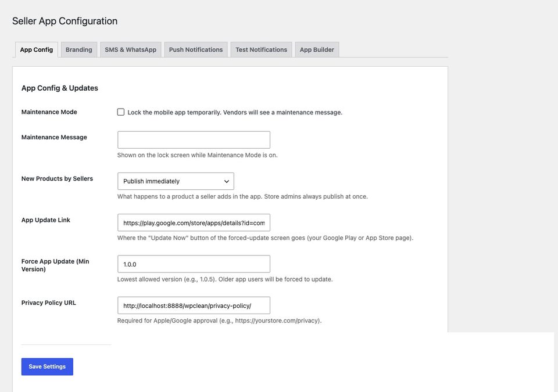Select the Test Notifications tab
This screenshot has width=558, height=392.
tap(261, 50)
